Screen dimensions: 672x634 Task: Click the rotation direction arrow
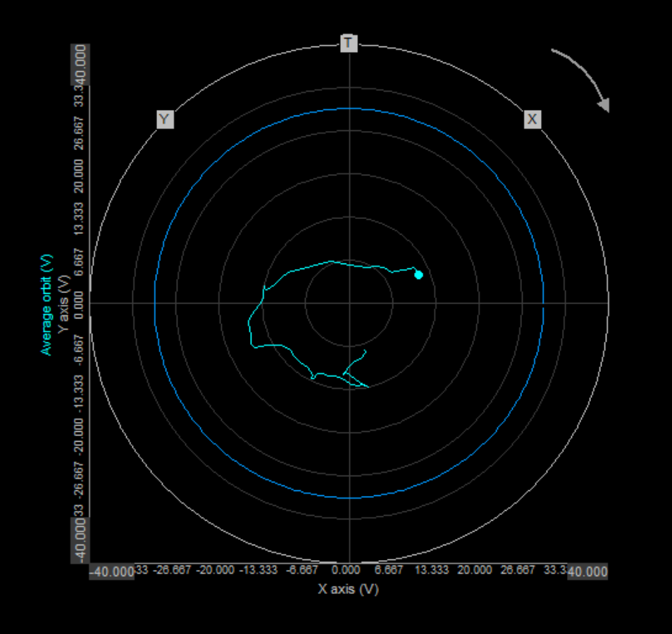(x=580, y=77)
